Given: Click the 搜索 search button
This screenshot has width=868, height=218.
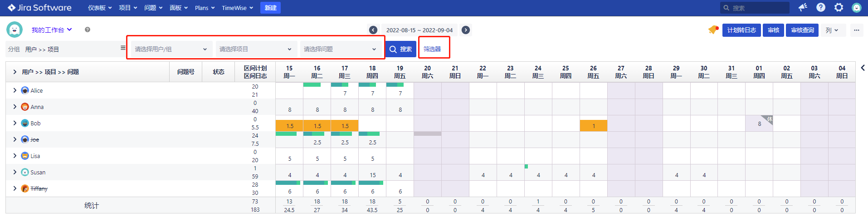Looking at the screenshot, I should (x=400, y=49).
